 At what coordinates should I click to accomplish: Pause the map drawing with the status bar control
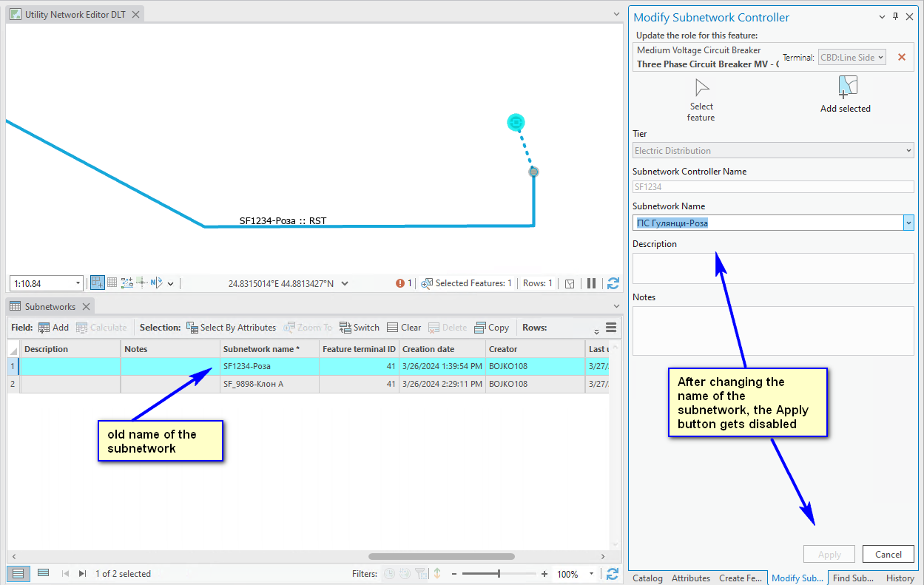(x=592, y=283)
